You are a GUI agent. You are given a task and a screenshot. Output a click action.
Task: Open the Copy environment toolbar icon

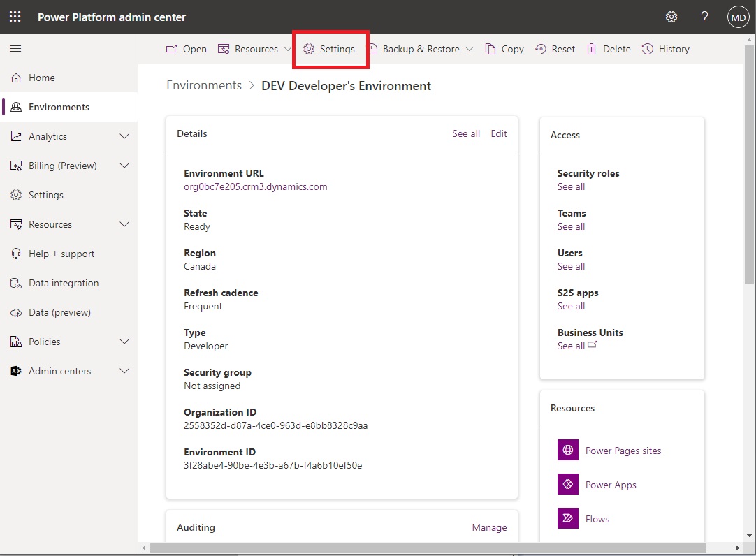(491, 49)
